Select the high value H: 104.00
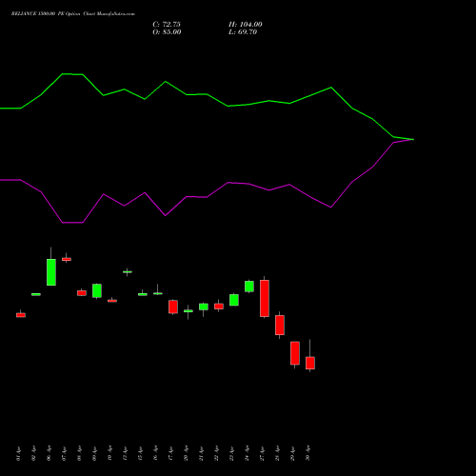The height and width of the screenshot is (476, 476). (246, 25)
